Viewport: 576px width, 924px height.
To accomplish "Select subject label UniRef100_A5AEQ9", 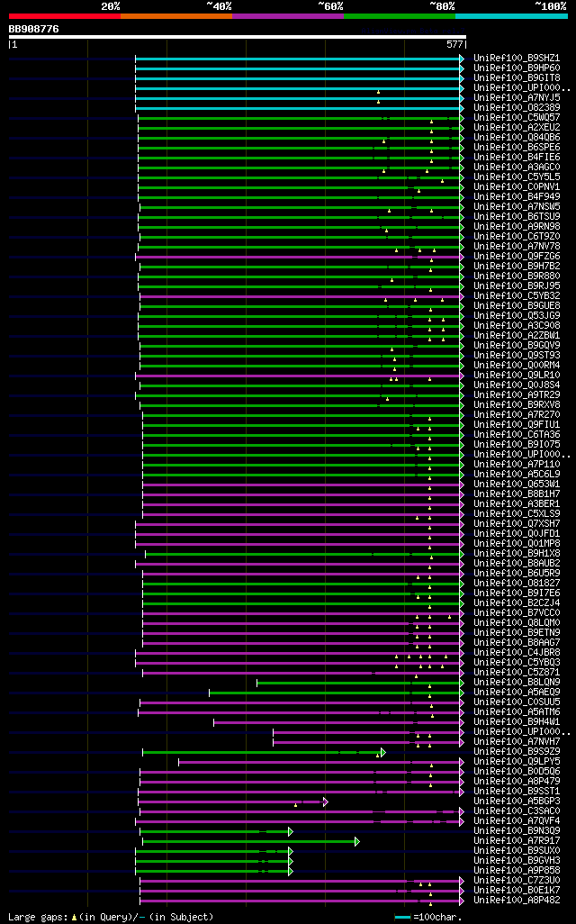I will [517, 693].
